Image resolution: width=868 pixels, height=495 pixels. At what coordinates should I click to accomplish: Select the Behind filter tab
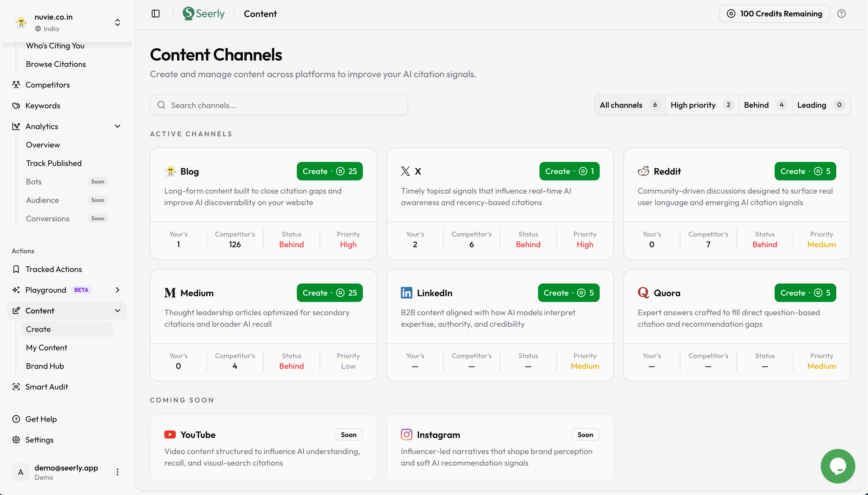click(765, 105)
